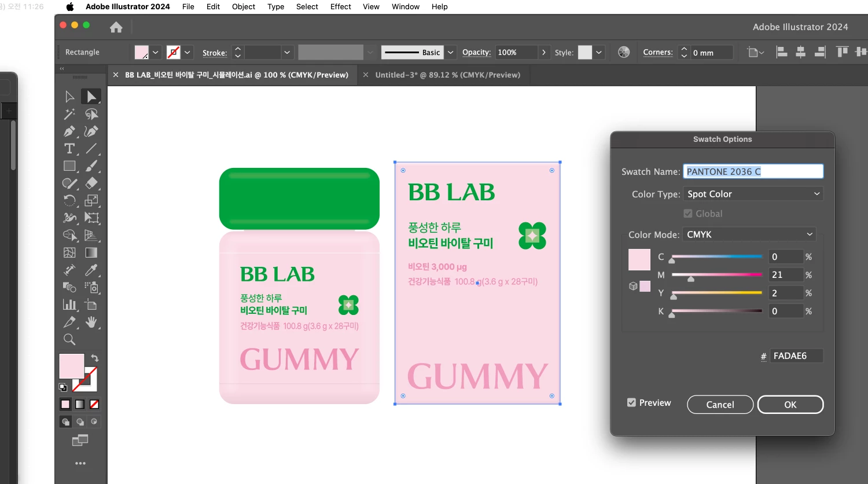Open stroke weight dropdown
The image size is (868, 484).
[x=287, y=52]
